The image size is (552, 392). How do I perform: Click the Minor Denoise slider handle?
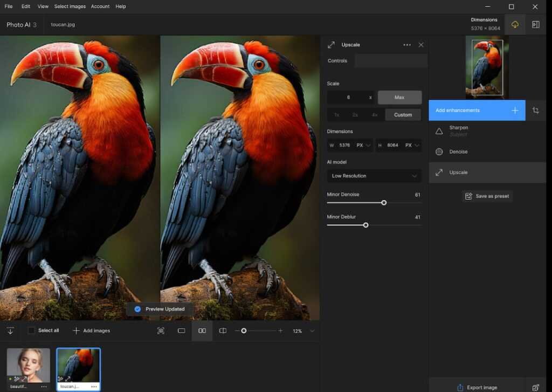pos(384,203)
